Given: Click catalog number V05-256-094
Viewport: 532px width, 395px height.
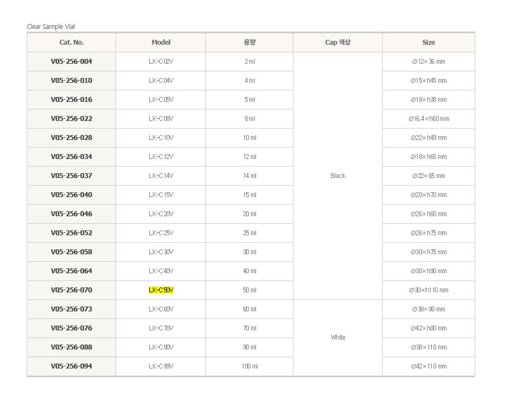Looking at the screenshot, I should [x=71, y=366].
